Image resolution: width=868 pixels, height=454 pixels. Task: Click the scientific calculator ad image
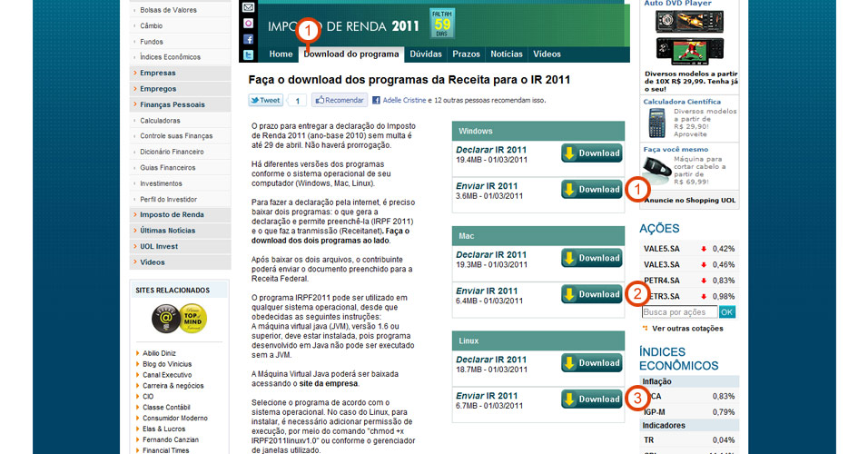tap(657, 123)
